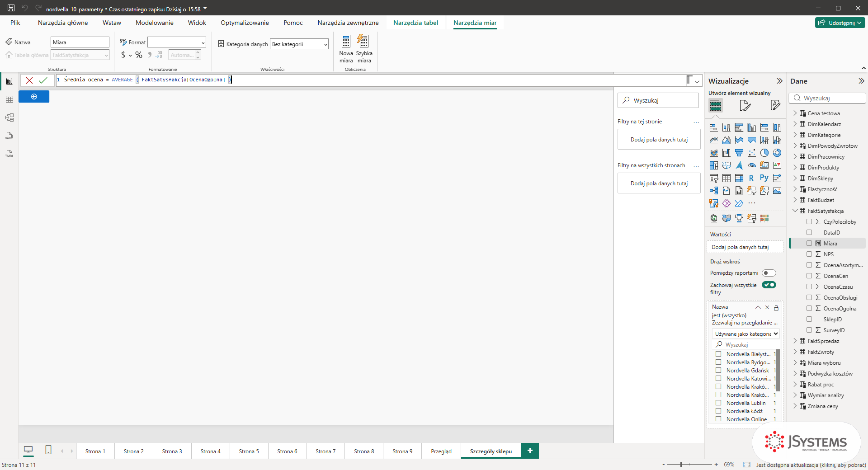Viewport: 868px width, 470px height.
Task: Expand the formula bar chevron
Action: (x=697, y=81)
